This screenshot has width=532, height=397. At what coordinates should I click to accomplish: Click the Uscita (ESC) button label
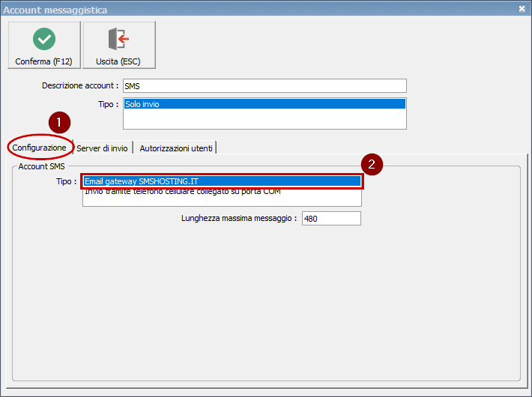118,61
